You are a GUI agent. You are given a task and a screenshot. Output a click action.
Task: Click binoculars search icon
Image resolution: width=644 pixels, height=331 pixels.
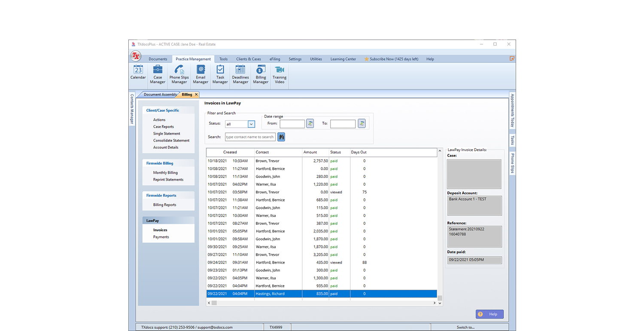[x=281, y=137]
